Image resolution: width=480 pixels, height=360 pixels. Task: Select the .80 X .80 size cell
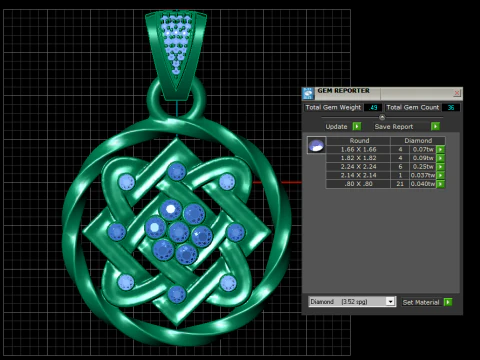tap(358, 184)
